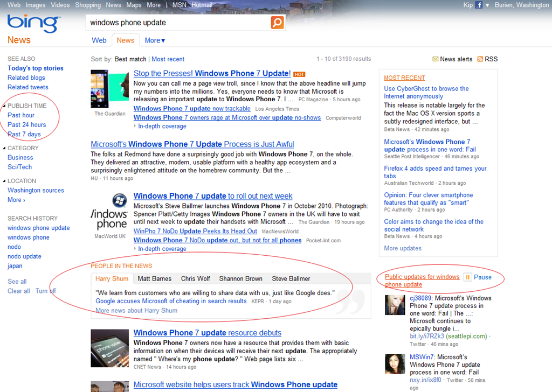The width and height of the screenshot is (552, 392).
Task: Open the resource debuts article thumbnail
Action: click(x=110, y=348)
